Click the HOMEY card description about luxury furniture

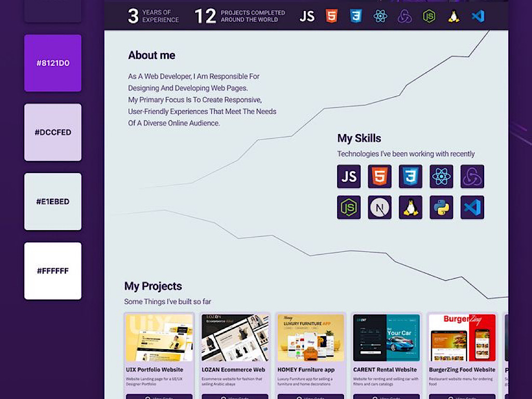(304, 381)
